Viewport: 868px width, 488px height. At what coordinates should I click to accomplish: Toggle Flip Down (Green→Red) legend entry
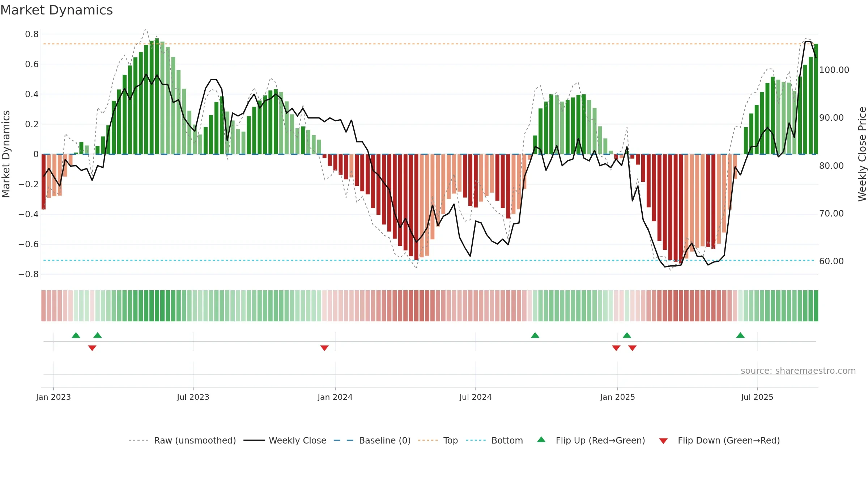point(719,440)
